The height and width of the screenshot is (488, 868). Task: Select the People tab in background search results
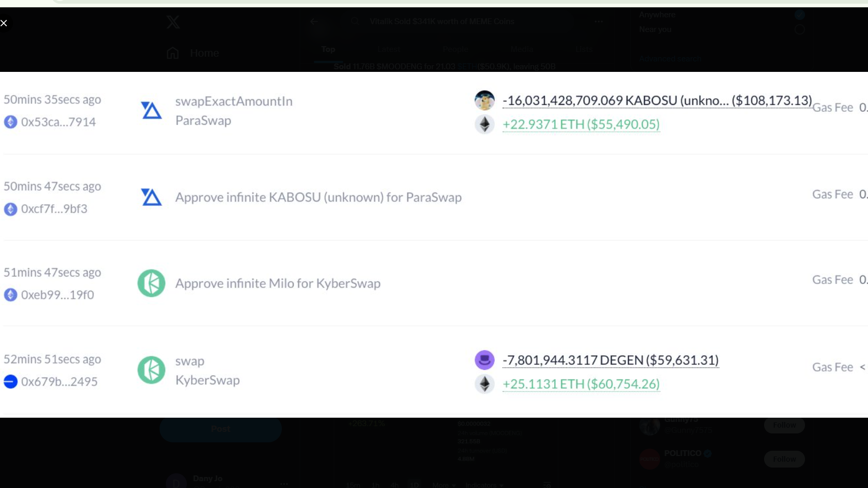point(455,49)
